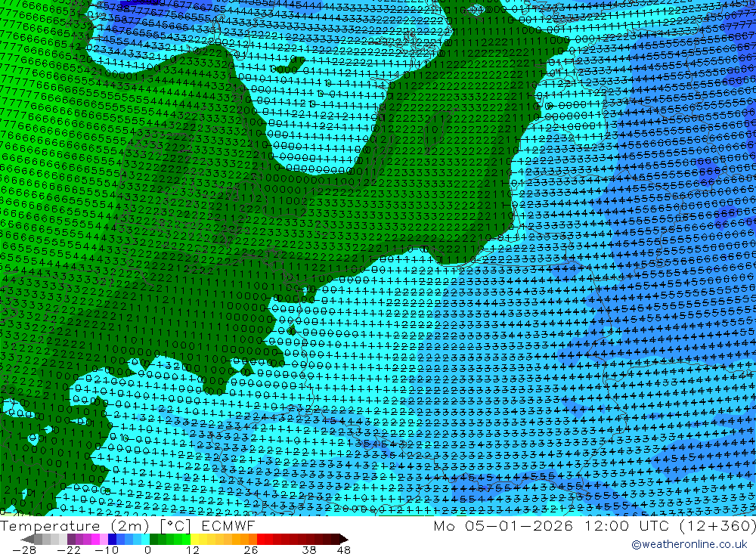
Task: Click the 12 legend value
Action: pyautogui.click(x=192, y=550)
